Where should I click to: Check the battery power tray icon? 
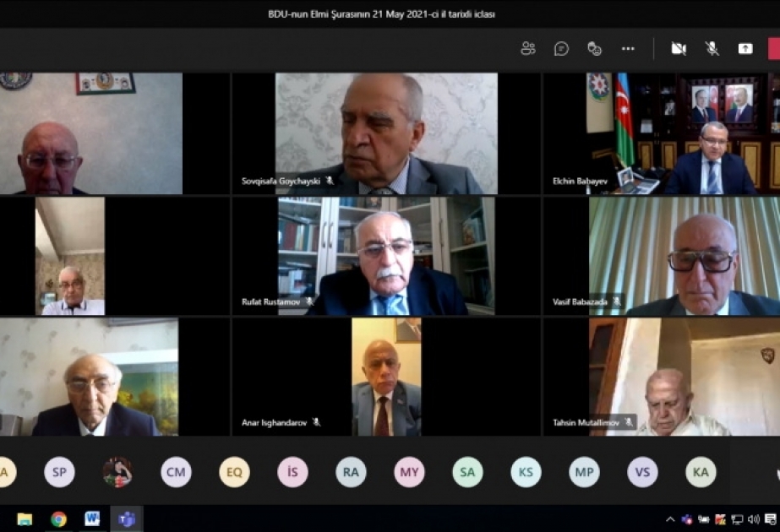pos(703,519)
